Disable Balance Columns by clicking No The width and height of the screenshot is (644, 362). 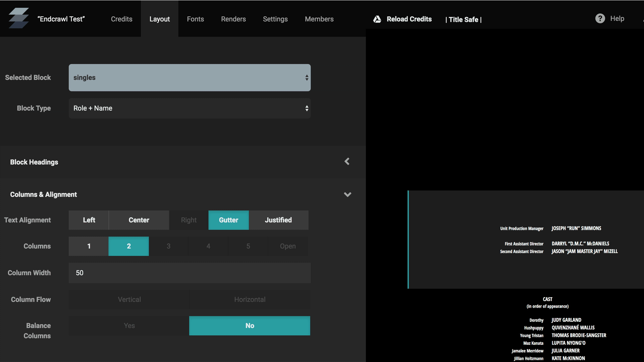(x=249, y=325)
